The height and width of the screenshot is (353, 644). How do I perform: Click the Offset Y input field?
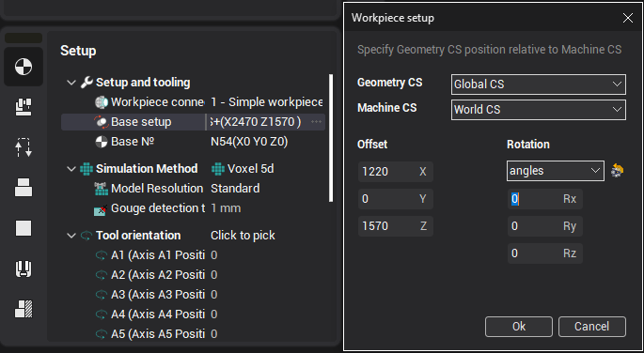(x=396, y=199)
